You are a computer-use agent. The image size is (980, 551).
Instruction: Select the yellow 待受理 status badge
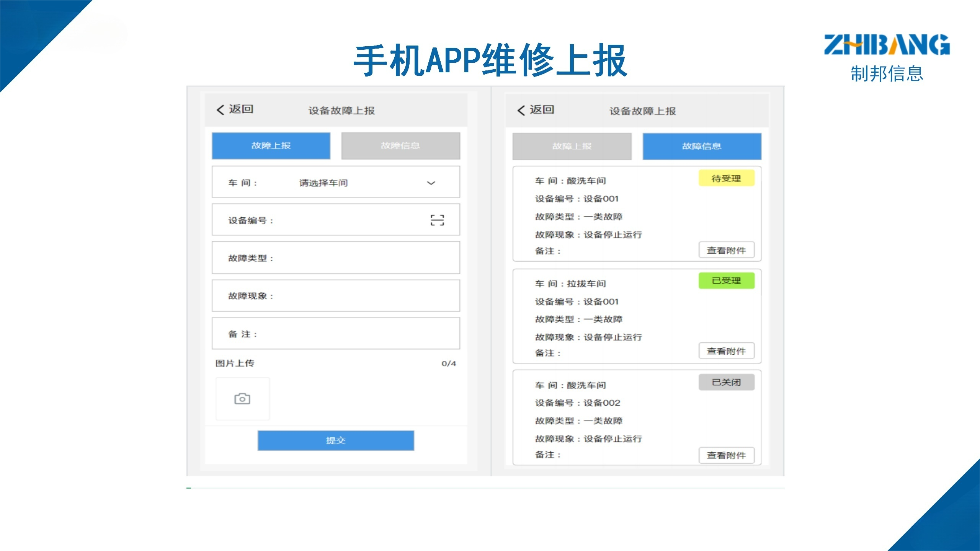pos(726,178)
